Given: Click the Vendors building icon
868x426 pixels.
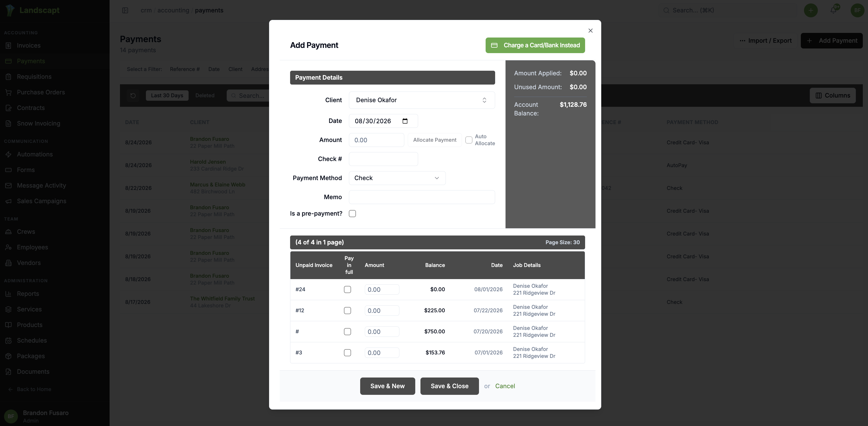Looking at the screenshot, I should [x=9, y=263].
